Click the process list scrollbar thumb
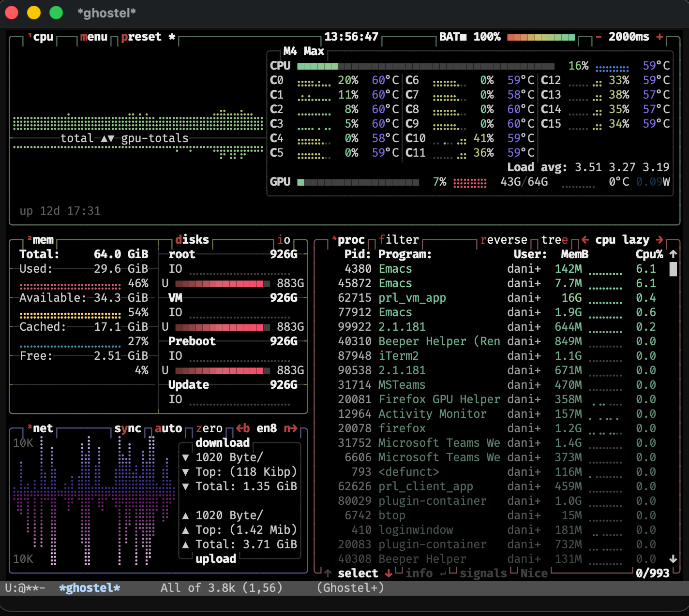The width and height of the screenshot is (689, 616). click(673, 269)
